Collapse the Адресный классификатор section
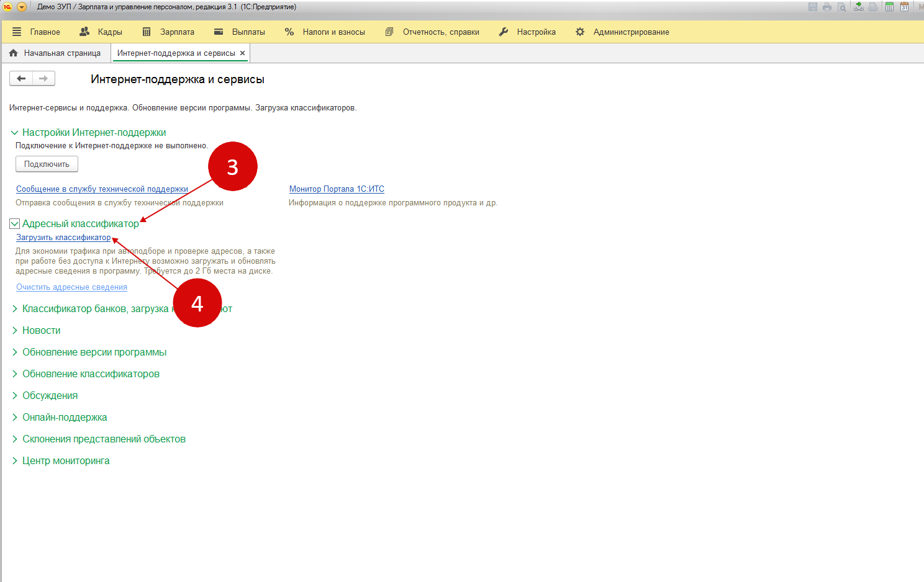This screenshot has height=582, width=924. [x=14, y=224]
